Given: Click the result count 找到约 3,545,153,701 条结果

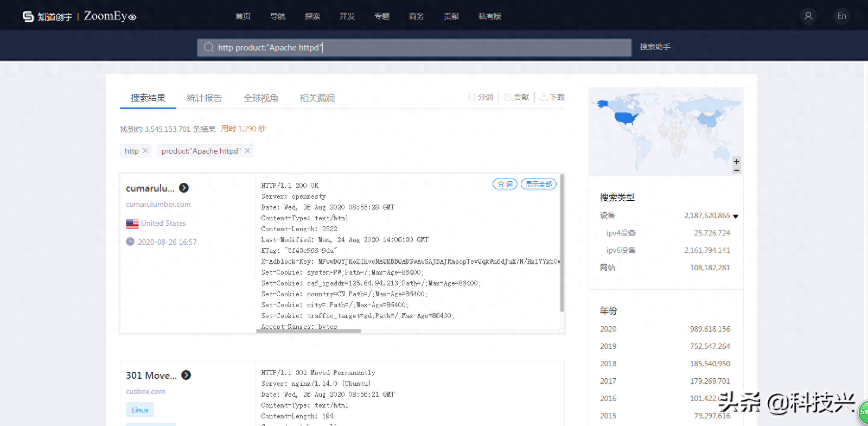Looking at the screenshot, I should pyautogui.click(x=168, y=129).
